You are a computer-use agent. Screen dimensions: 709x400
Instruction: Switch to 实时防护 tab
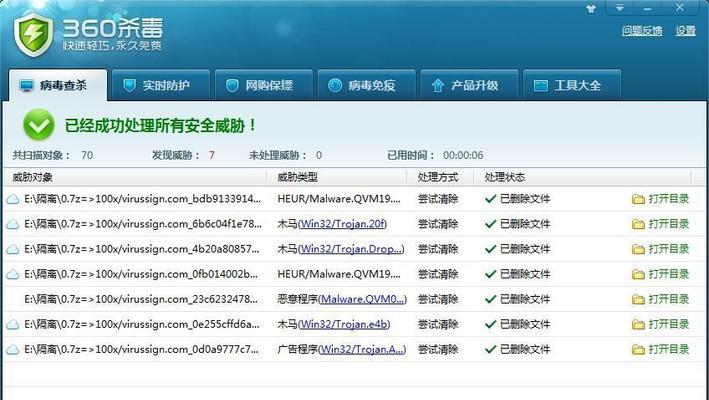click(161, 85)
